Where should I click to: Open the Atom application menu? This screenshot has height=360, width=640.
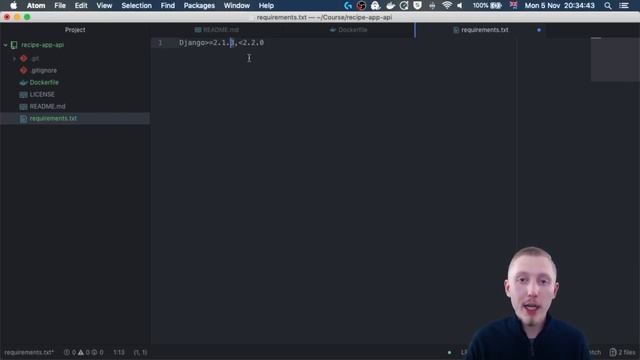click(36, 5)
